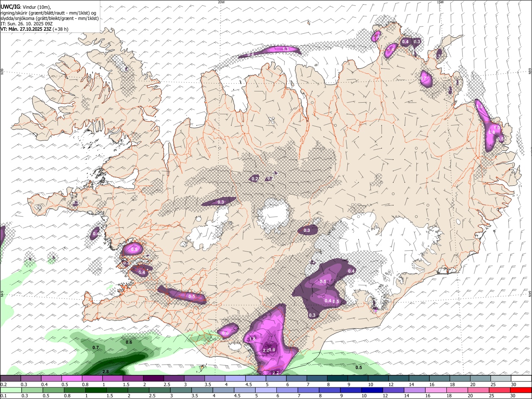532x399 pixels.
Task: Click the black '0.6' rain value label
Action: tap(129, 342)
